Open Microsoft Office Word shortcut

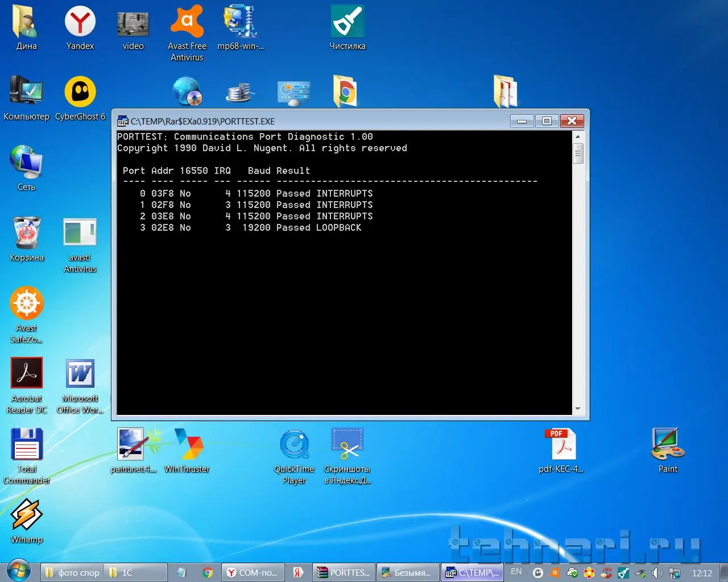(80, 374)
